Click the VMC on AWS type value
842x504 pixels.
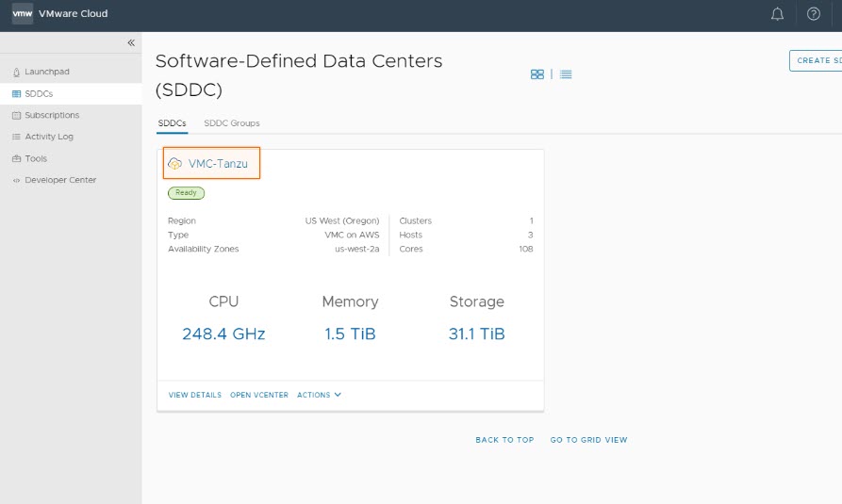pos(352,236)
